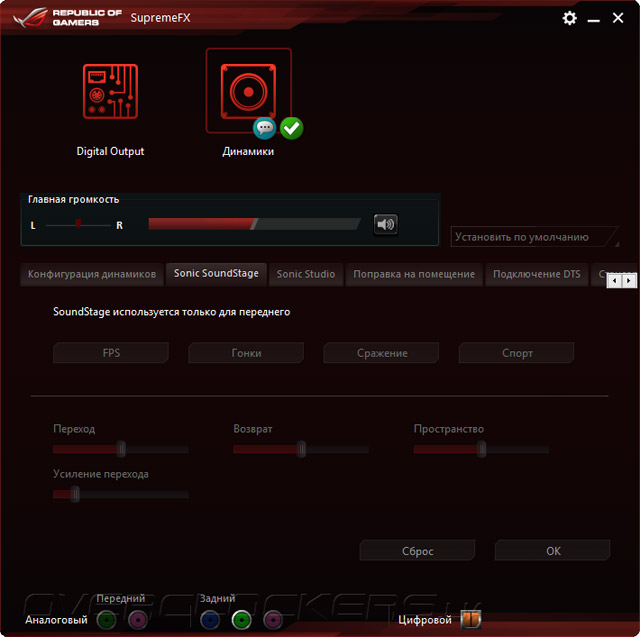The height and width of the screenshot is (637, 640).
Task: Switch to the Конфигурация динамиков tab
Action: point(92,274)
